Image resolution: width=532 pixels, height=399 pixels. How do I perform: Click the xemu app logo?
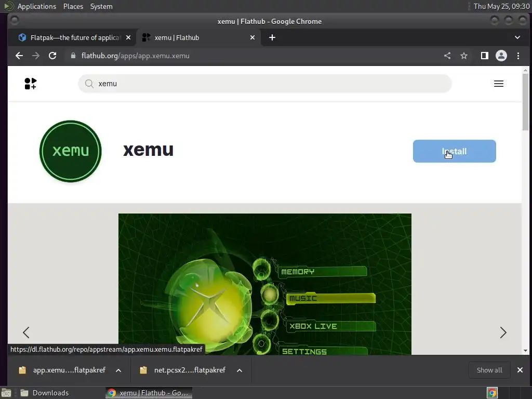click(x=71, y=151)
